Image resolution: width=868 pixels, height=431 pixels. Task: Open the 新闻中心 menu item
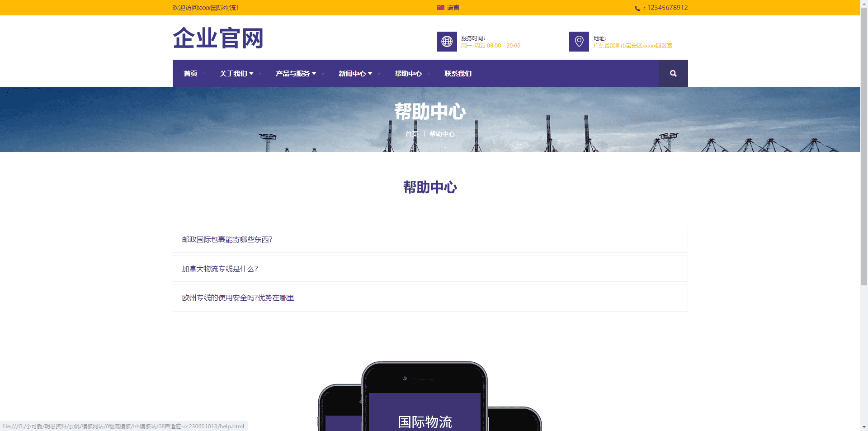[x=352, y=73]
